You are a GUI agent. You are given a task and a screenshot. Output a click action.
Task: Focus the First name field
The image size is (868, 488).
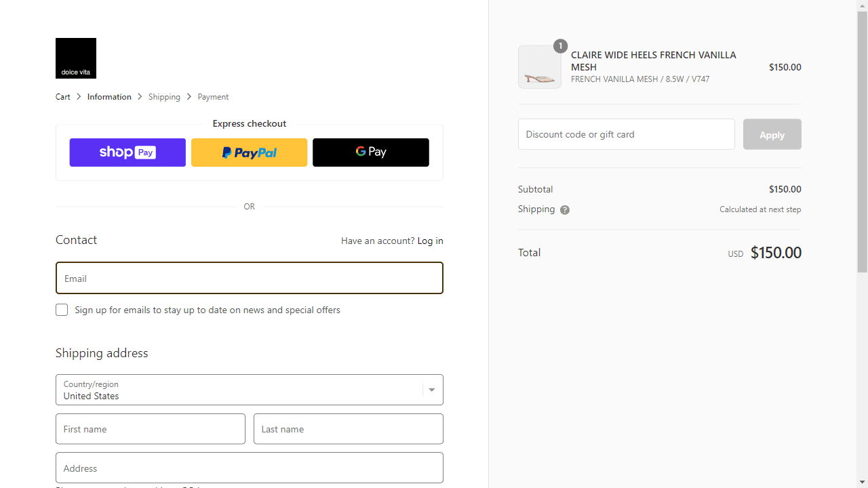151,429
